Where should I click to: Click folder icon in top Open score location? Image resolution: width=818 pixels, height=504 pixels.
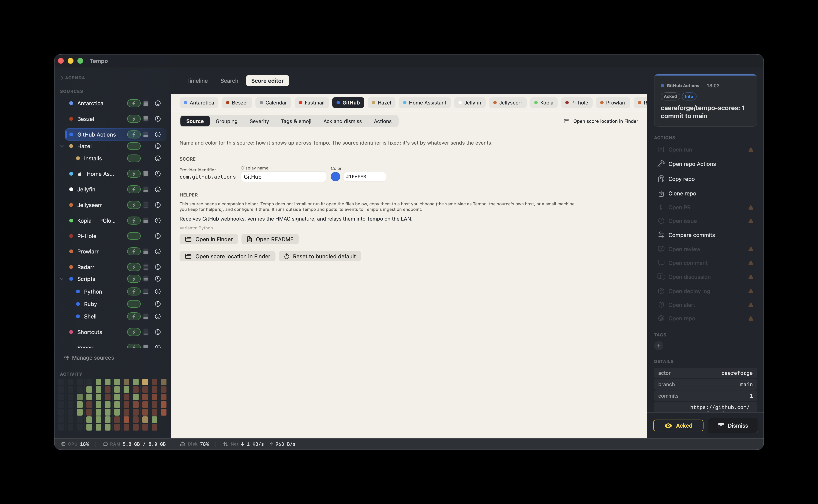[x=566, y=121]
